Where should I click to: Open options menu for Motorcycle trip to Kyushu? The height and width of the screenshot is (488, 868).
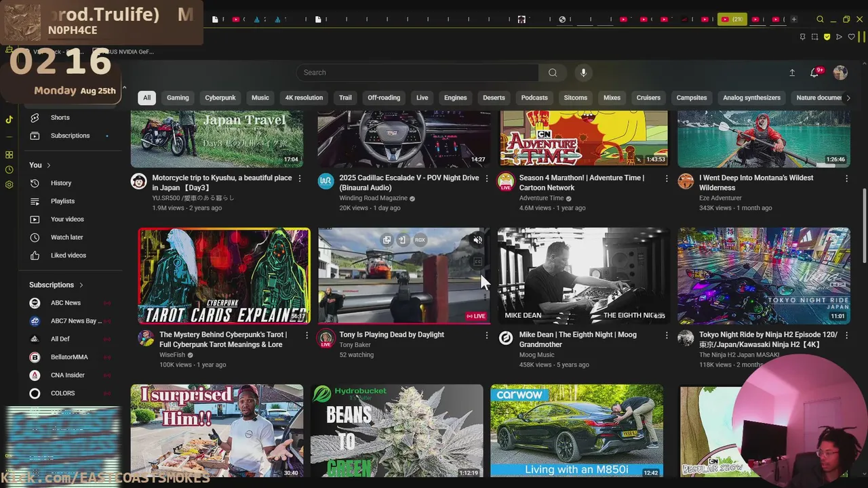pos(300,178)
